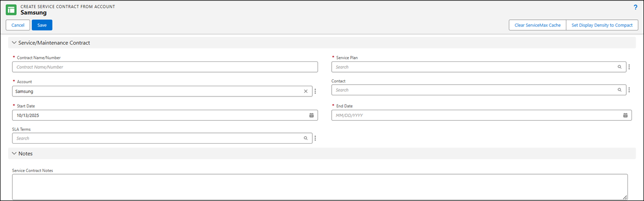Click the Cancel button
644x201 pixels.
18,25
